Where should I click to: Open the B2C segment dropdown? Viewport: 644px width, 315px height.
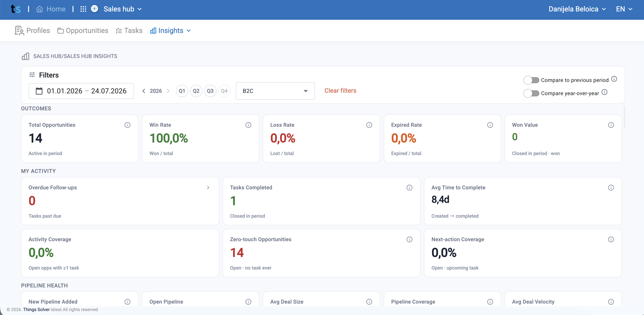(275, 91)
